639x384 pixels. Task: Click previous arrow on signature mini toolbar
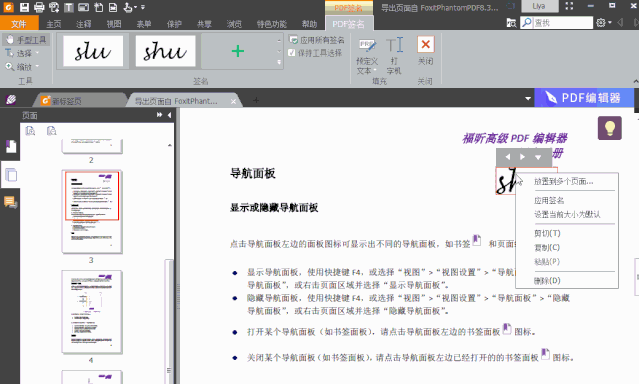point(507,157)
